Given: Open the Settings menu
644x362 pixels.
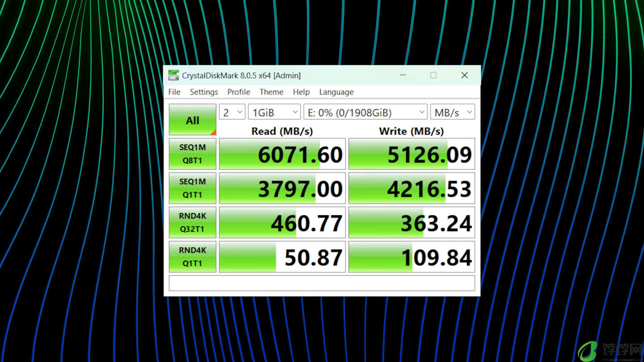Looking at the screenshot, I should pos(204,92).
